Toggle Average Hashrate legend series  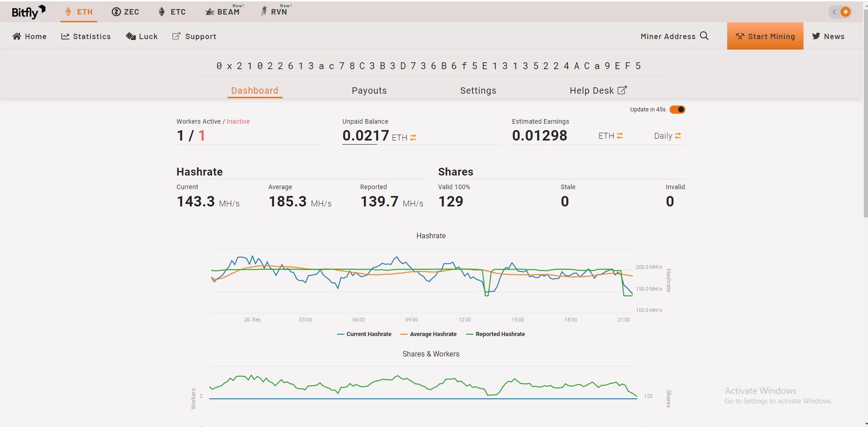428,334
